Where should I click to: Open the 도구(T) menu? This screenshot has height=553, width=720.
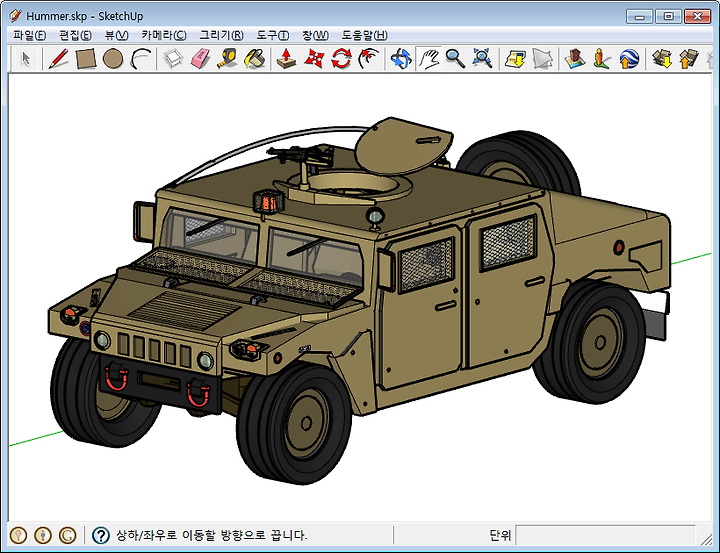tap(273, 35)
